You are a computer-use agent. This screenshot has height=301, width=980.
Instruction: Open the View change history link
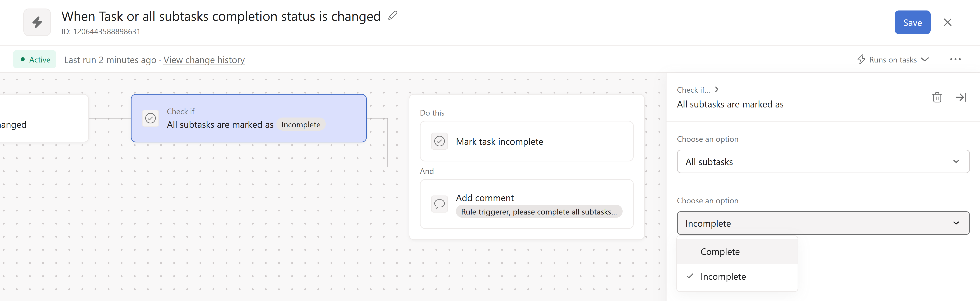(x=204, y=60)
